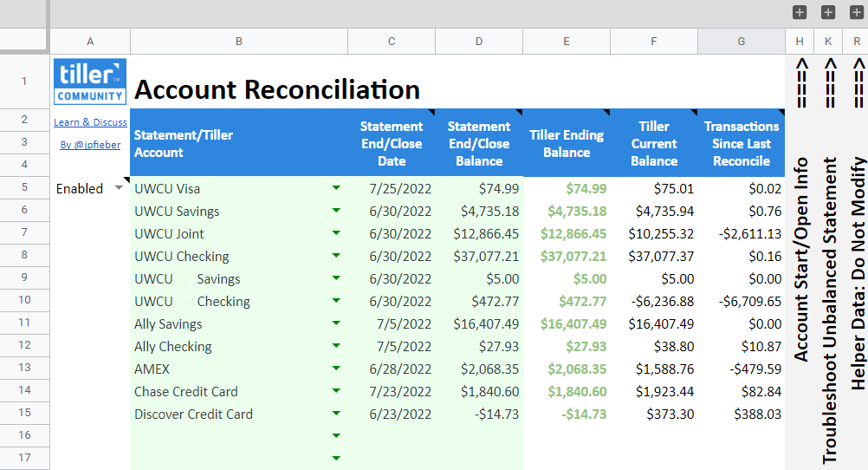Image resolution: width=868 pixels, height=470 pixels.
Task: Select column B header
Action: (239, 42)
